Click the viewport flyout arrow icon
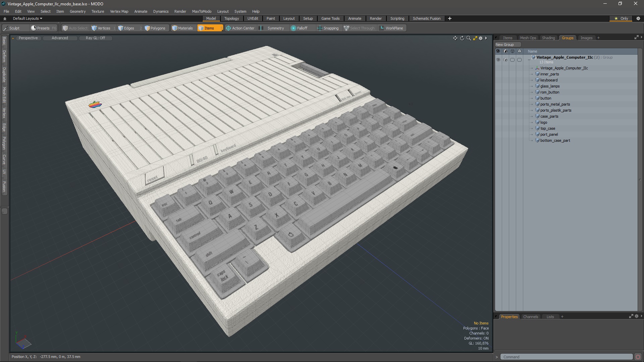The image size is (644, 362). (486, 38)
